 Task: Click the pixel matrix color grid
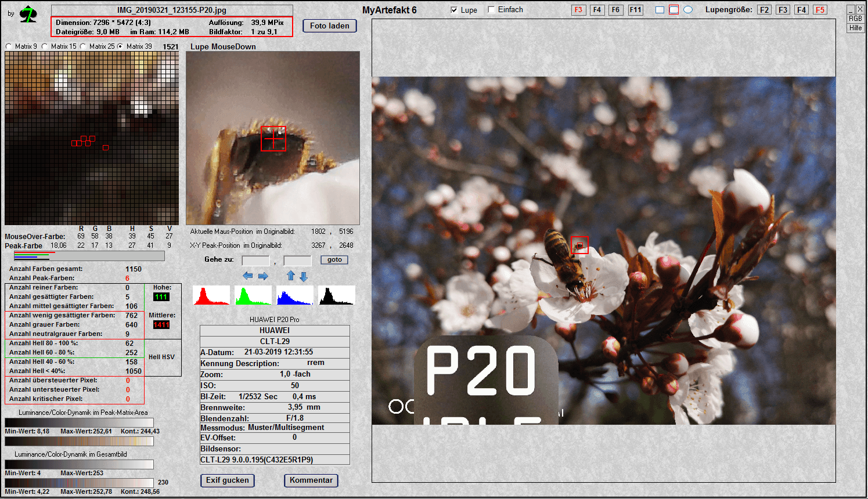tap(92, 138)
